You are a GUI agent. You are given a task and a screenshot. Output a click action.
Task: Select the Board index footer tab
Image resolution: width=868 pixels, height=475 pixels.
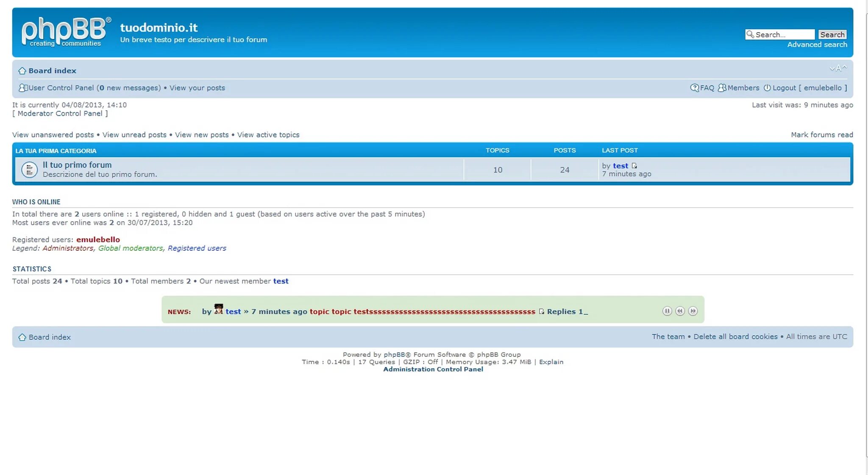tap(50, 336)
